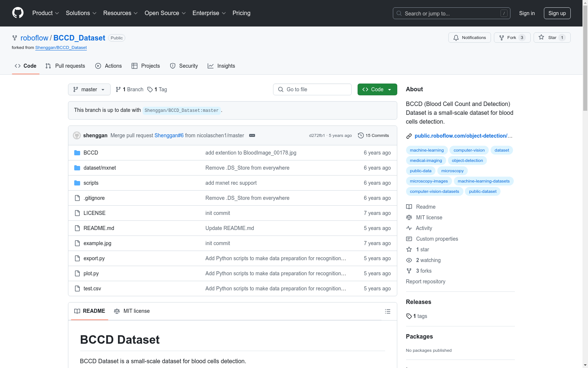
Task: Click the .gitignore file icon
Action: coord(77,198)
